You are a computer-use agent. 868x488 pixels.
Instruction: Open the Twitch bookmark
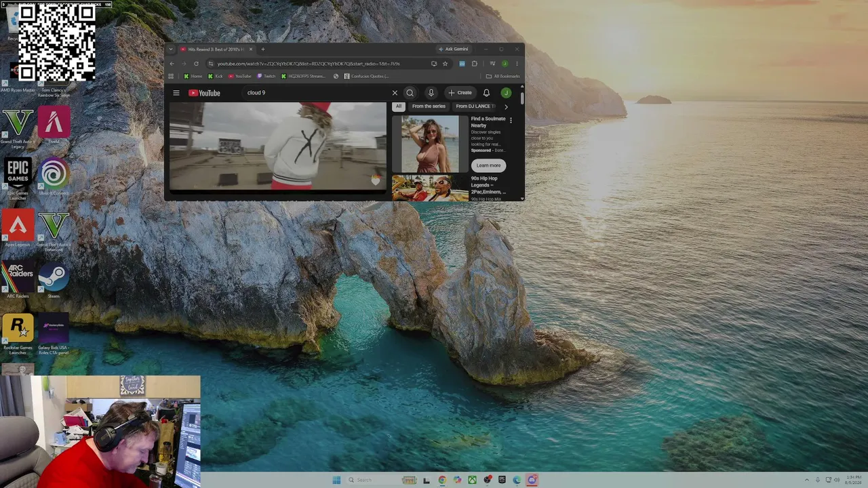(x=266, y=77)
